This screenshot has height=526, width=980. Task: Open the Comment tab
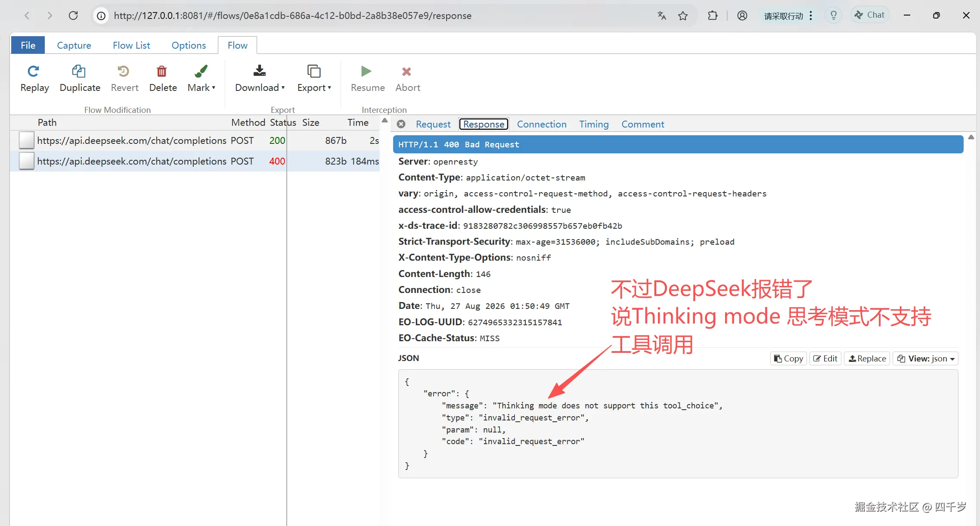[643, 124]
